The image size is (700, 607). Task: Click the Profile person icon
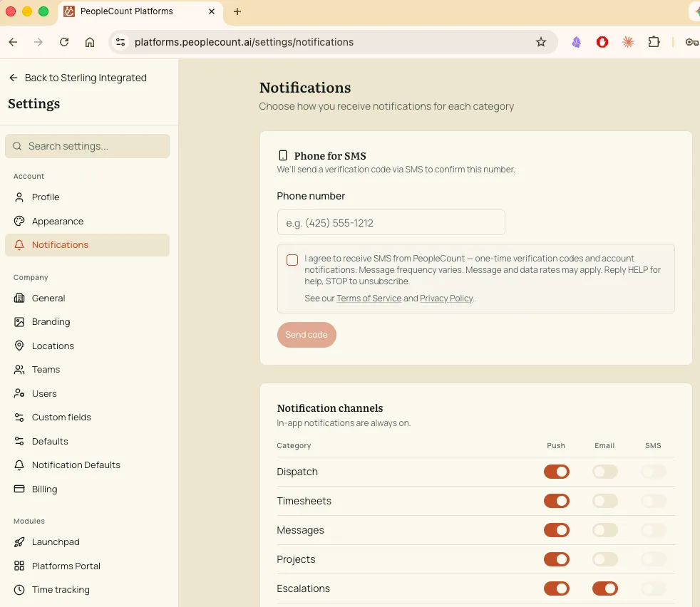19,197
